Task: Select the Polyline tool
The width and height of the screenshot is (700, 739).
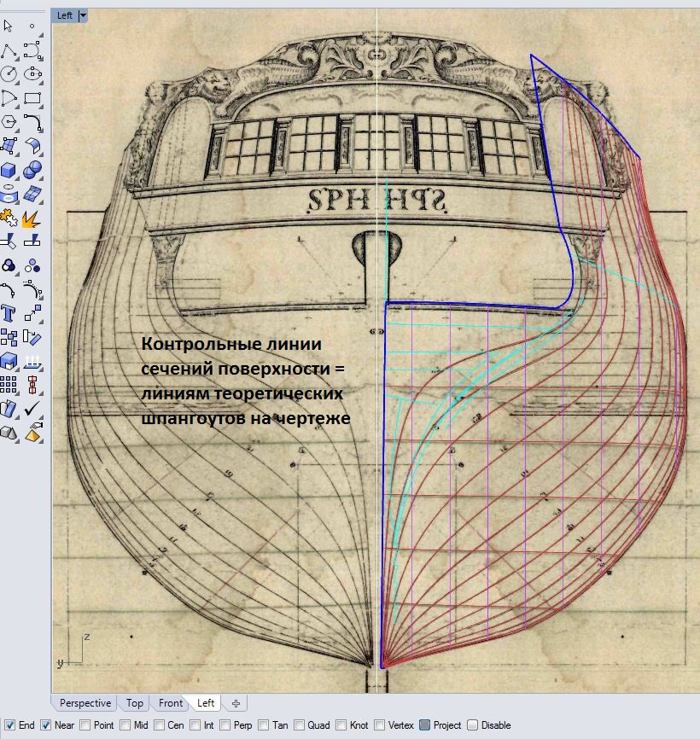Action: click(x=9, y=50)
